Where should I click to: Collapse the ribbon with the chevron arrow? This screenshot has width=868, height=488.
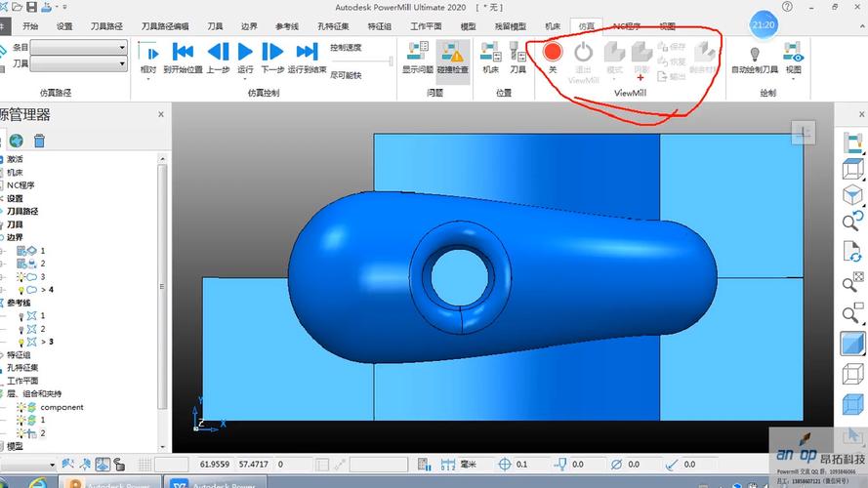click(862, 26)
